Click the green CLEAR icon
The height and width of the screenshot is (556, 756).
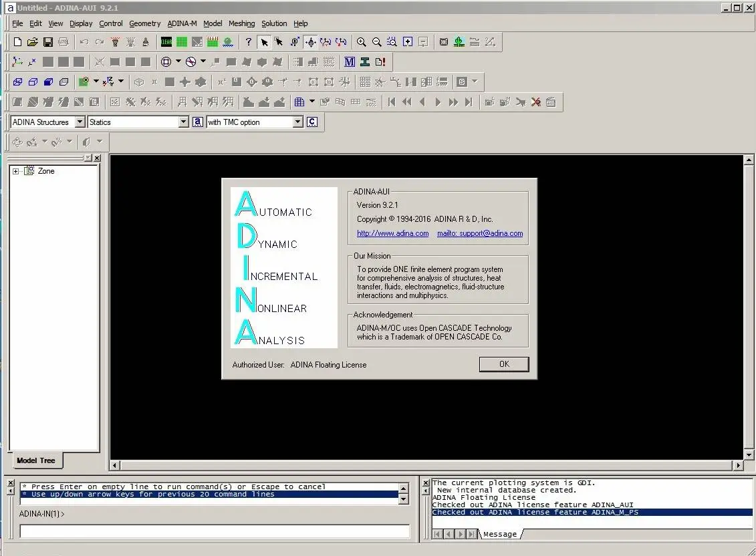166,42
